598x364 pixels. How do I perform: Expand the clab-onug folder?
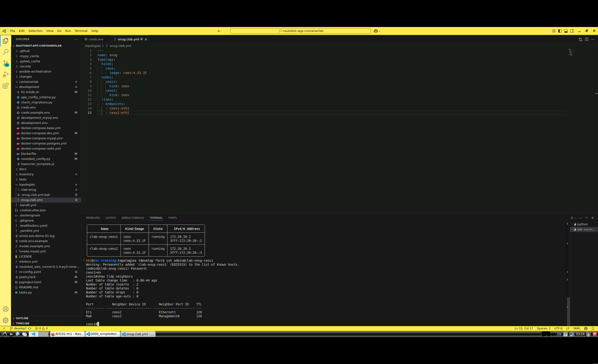click(28, 190)
